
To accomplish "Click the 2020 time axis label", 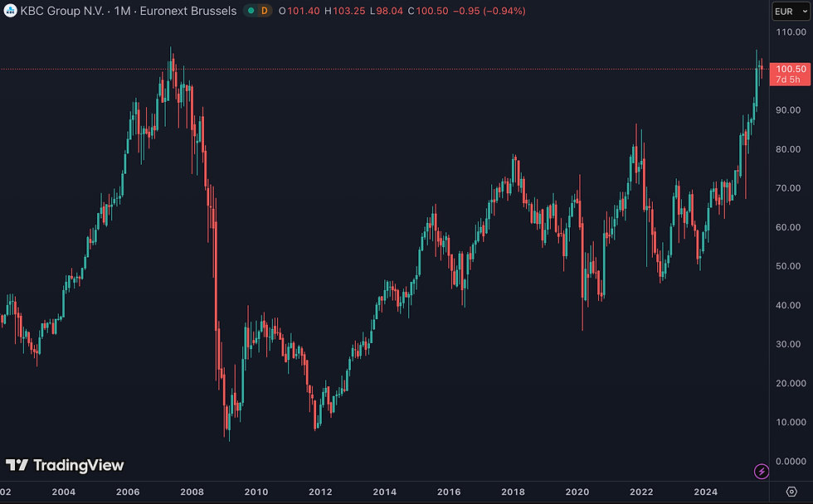I will pyautogui.click(x=577, y=492).
